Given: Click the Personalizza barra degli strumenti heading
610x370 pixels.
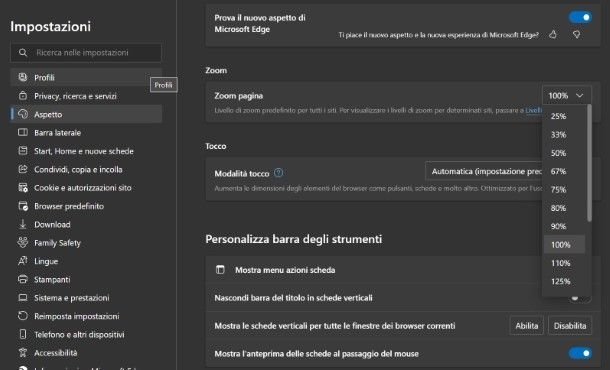Looking at the screenshot, I should (x=294, y=239).
